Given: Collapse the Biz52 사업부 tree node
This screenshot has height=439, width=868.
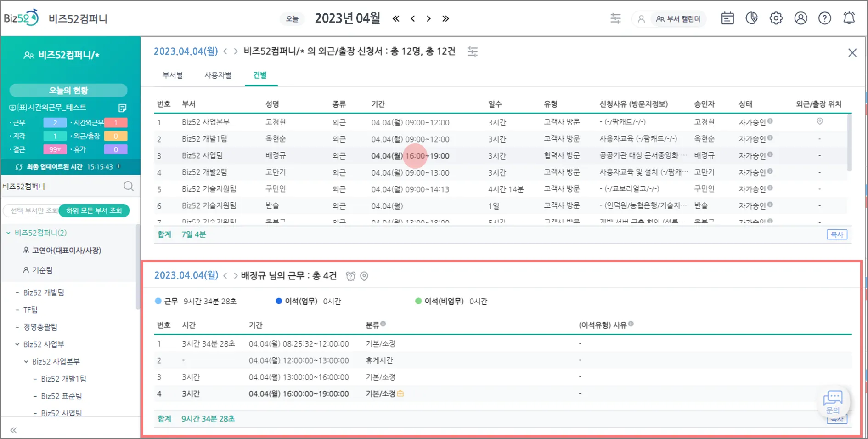Looking at the screenshot, I should pos(17,344).
